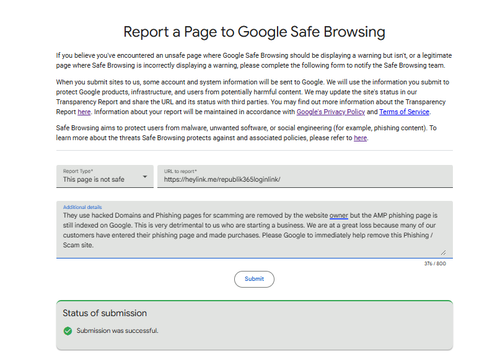500x364 pixels.
Task: Click the 'Submission was successful.' message
Action: tap(117, 331)
